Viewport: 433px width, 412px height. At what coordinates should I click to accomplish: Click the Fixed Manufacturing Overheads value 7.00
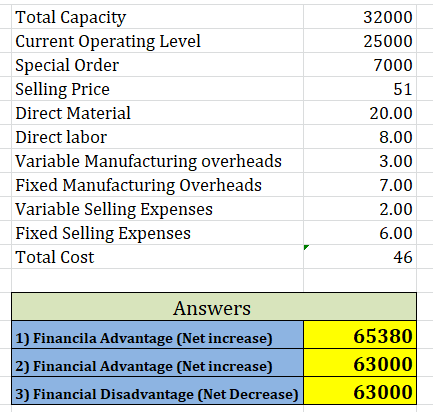pos(360,185)
